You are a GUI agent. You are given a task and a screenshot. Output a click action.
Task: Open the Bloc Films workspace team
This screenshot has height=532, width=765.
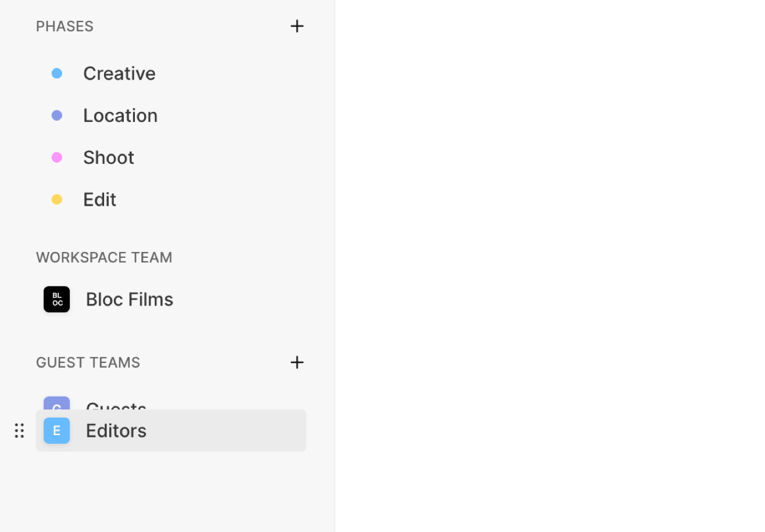[x=130, y=300]
